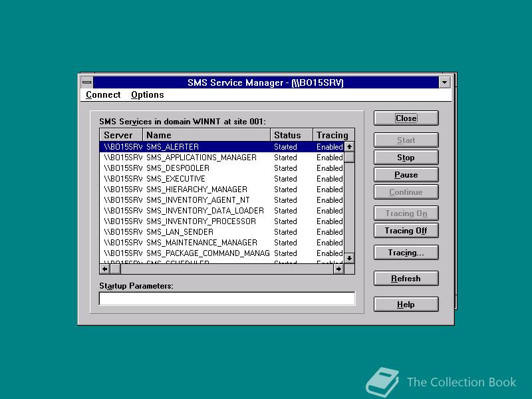The width and height of the screenshot is (532, 399).
Task: Click server \\BO15SRV in SMS_INVENTORY_PROCESSOR row
Action: click(123, 221)
